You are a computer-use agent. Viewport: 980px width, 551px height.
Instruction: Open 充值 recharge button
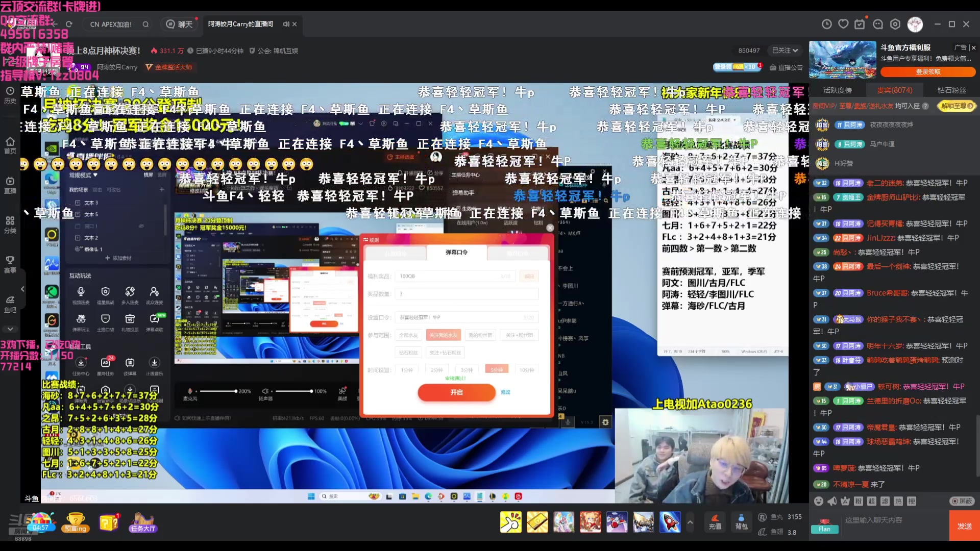tap(715, 522)
